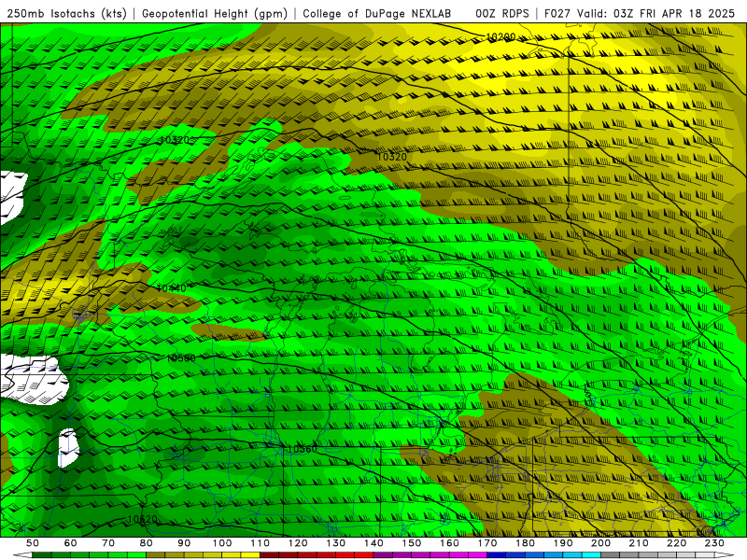Click the 100 label on the color scale
Screen dimensions: 747x560
pyautogui.click(x=222, y=543)
